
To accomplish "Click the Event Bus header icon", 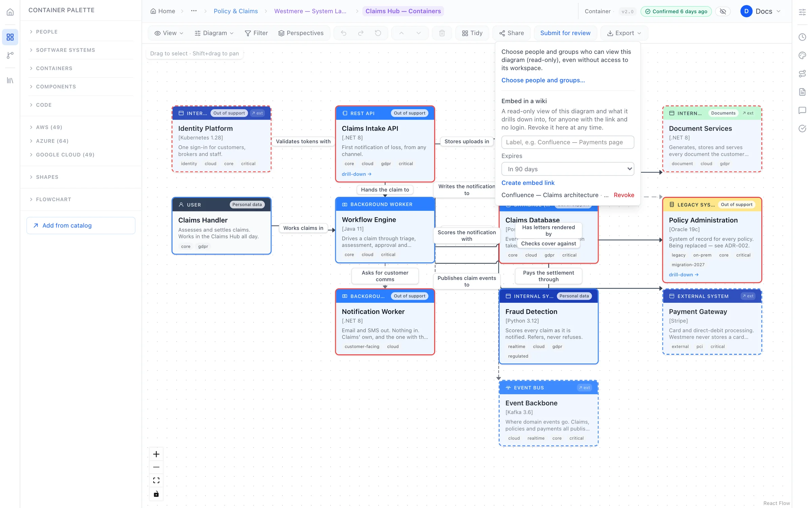I will click(508, 387).
